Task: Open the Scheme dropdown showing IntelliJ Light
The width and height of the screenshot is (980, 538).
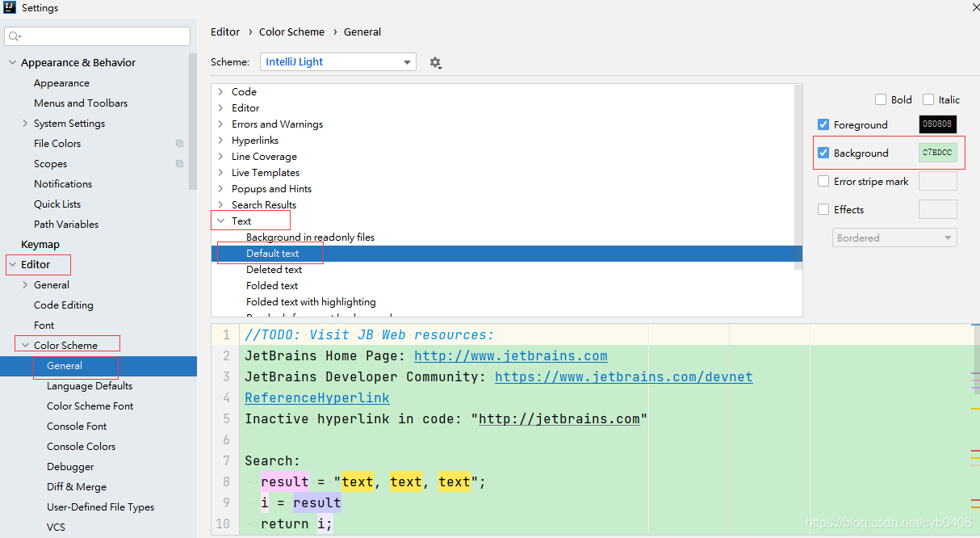Action: click(338, 61)
